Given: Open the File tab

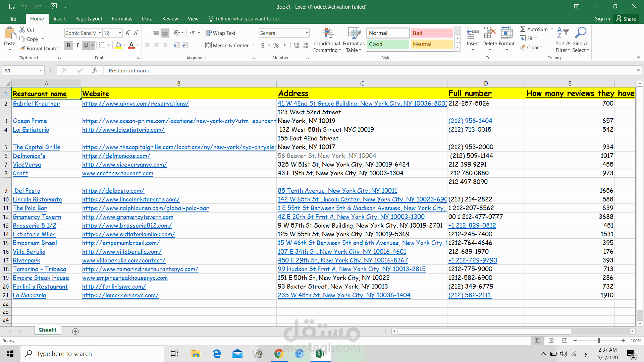Looking at the screenshot, I should point(12,19).
